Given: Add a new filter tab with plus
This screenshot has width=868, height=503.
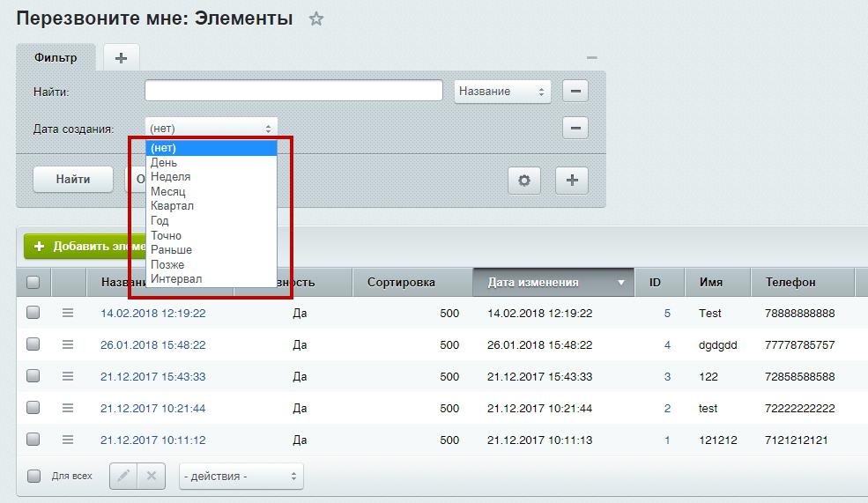Looking at the screenshot, I should [122, 57].
